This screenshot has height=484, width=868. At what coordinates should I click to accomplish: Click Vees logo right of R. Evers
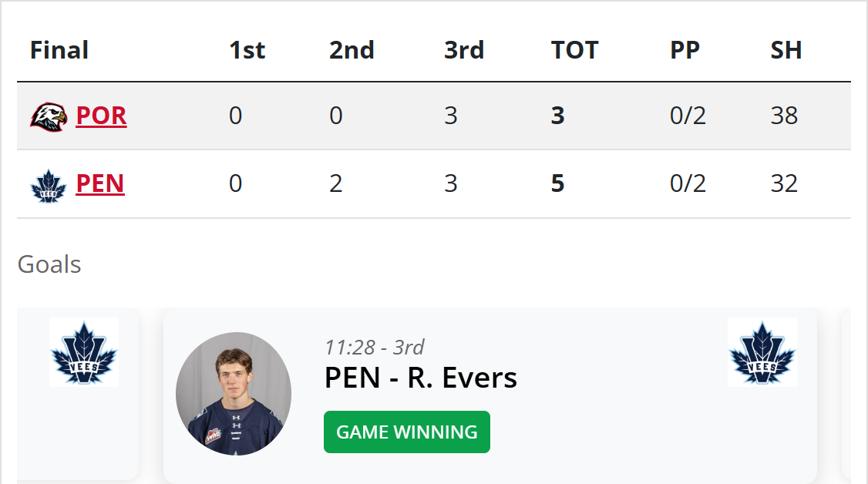(x=762, y=352)
